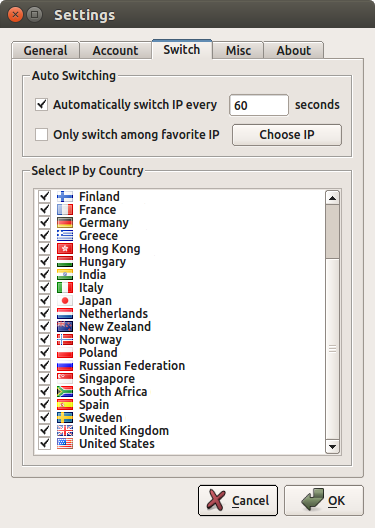Click the Poland flag icon

[x=65, y=353]
